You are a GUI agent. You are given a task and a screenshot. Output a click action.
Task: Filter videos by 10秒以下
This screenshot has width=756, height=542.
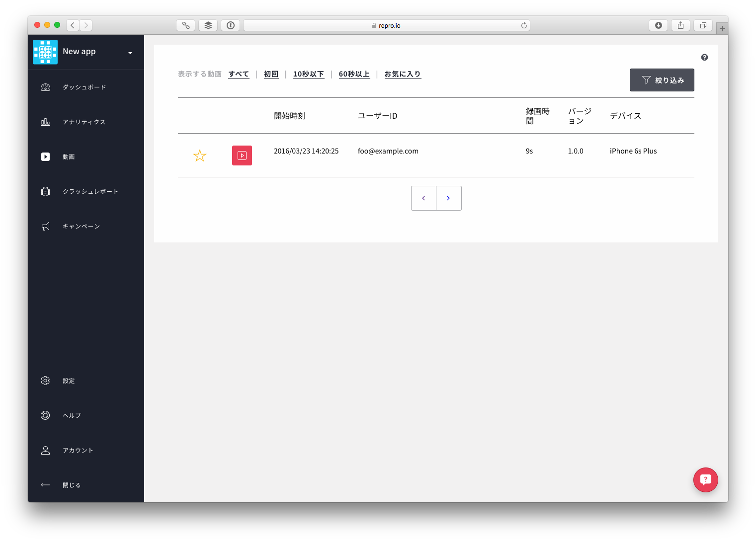pyautogui.click(x=308, y=74)
